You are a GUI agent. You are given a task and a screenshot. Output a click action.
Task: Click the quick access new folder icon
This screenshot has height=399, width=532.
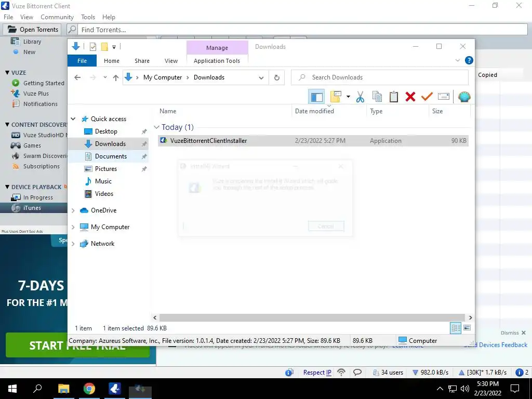(x=104, y=47)
